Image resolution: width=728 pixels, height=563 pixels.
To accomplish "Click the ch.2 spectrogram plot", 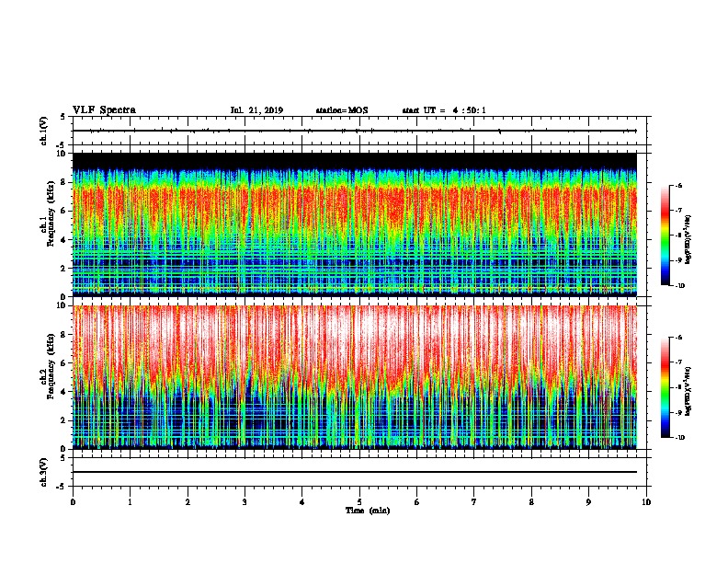I will pos(355,377).
